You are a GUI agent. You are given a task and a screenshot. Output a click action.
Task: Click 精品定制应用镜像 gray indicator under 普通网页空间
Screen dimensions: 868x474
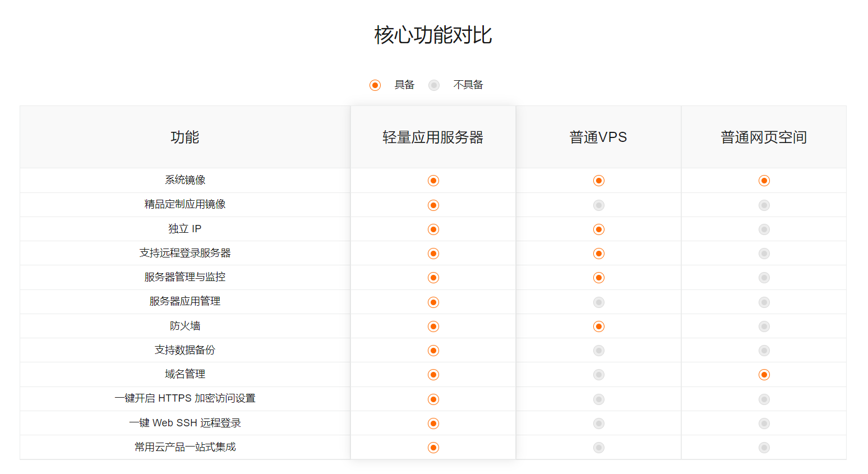coord(764,205)
